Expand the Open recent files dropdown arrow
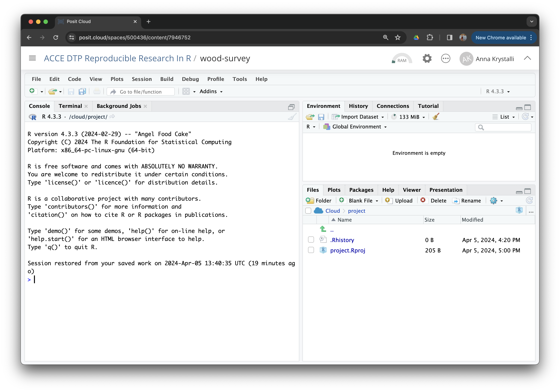560x392 pixels. click(60, 92)
